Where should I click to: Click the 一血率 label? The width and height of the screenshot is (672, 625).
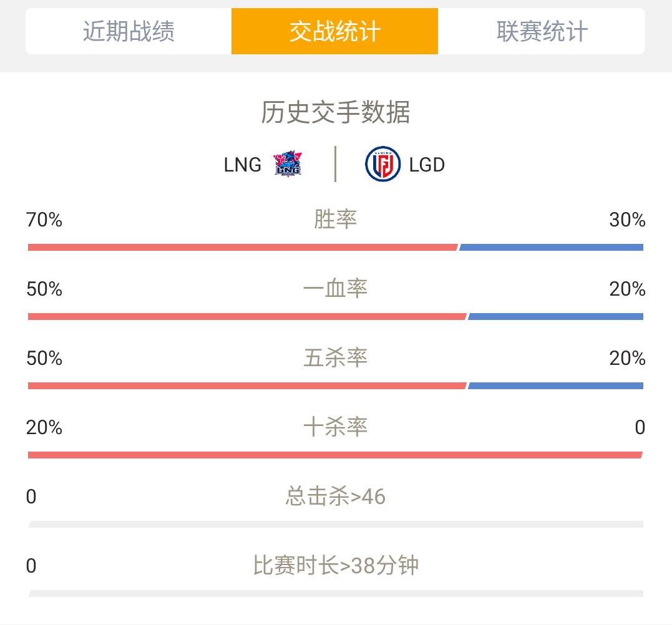[336, 288]
